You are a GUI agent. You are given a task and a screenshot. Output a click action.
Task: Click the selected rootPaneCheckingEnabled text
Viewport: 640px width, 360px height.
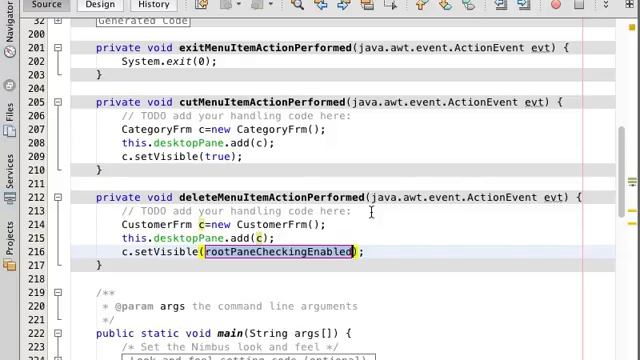(279, 252)
